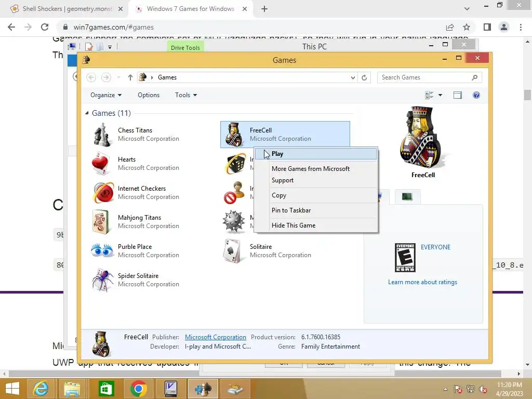Go back in Chrome browser
Viewport: 532px width, 399px height.
tap(11, 27)
